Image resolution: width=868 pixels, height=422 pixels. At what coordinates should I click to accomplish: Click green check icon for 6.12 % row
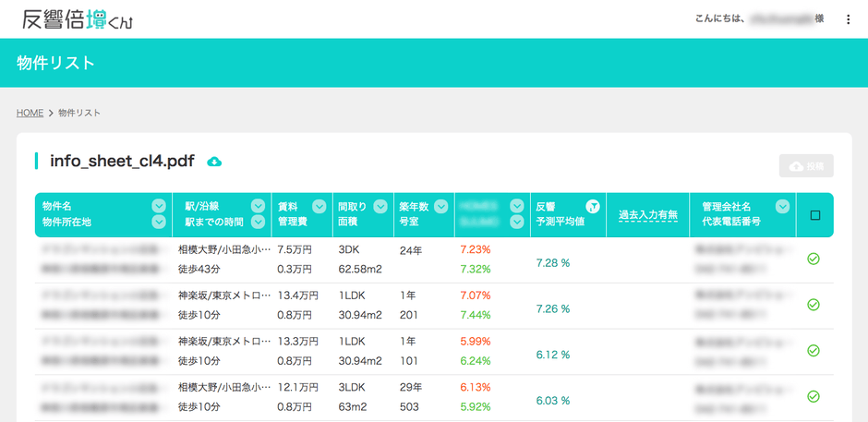[814, 351]
